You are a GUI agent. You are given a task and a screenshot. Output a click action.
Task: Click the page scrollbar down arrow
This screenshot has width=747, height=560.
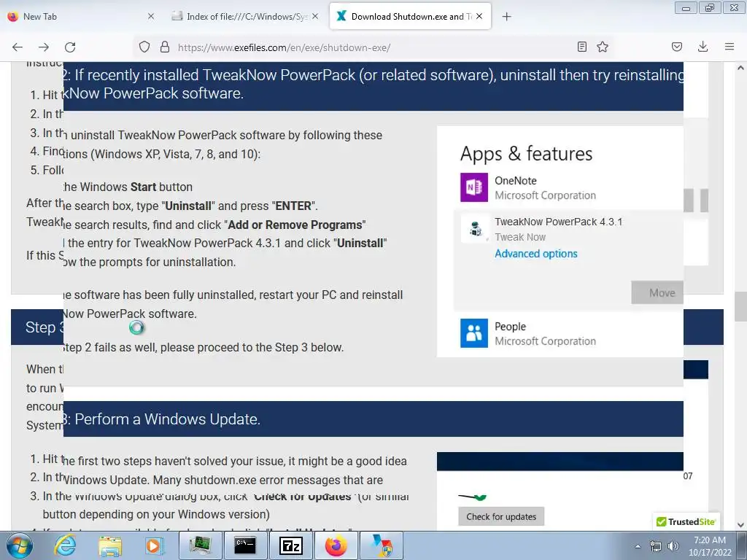[x=740, y=525]
